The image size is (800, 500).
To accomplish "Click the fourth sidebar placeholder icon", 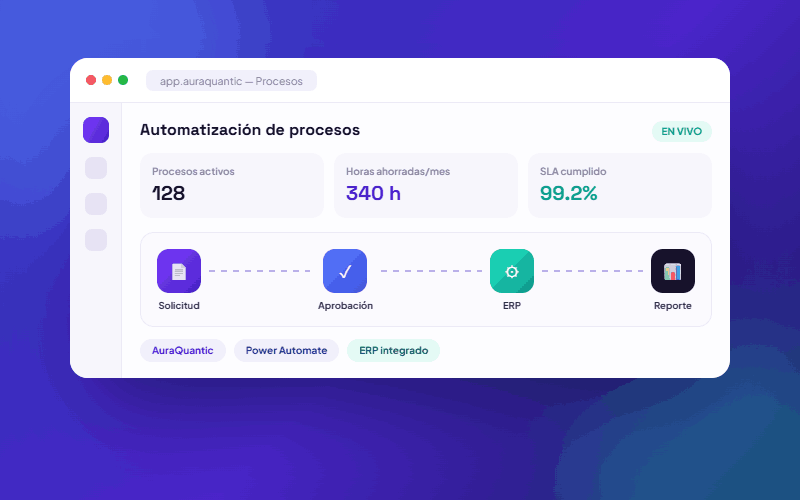I will click(x=96, y=240).
